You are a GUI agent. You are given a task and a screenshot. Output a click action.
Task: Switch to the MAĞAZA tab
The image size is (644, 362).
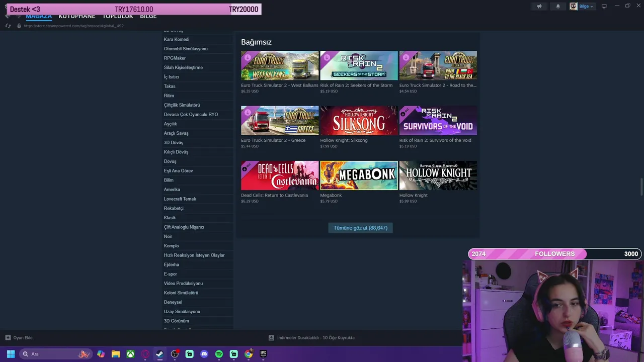click(x=39, y=17)
